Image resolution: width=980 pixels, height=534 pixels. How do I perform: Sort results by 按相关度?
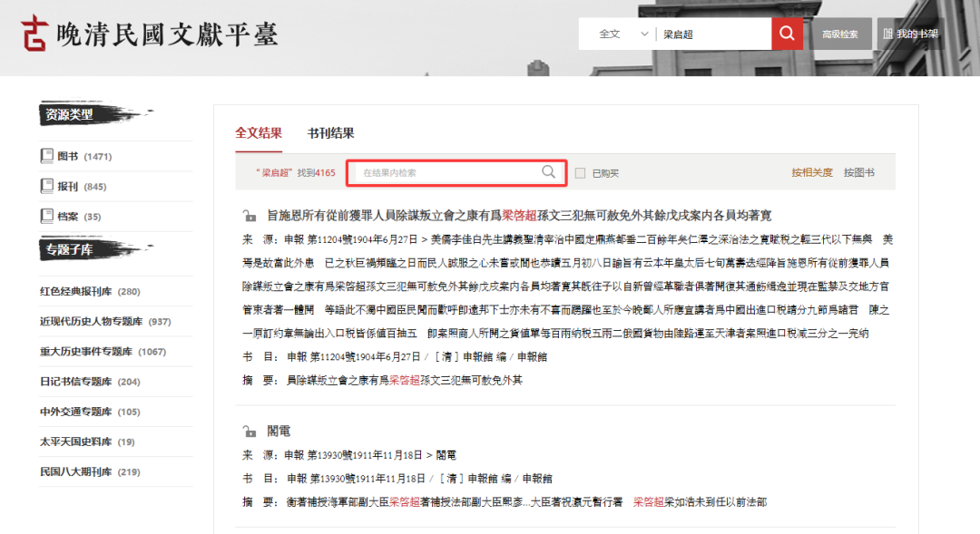click(811, 172)
